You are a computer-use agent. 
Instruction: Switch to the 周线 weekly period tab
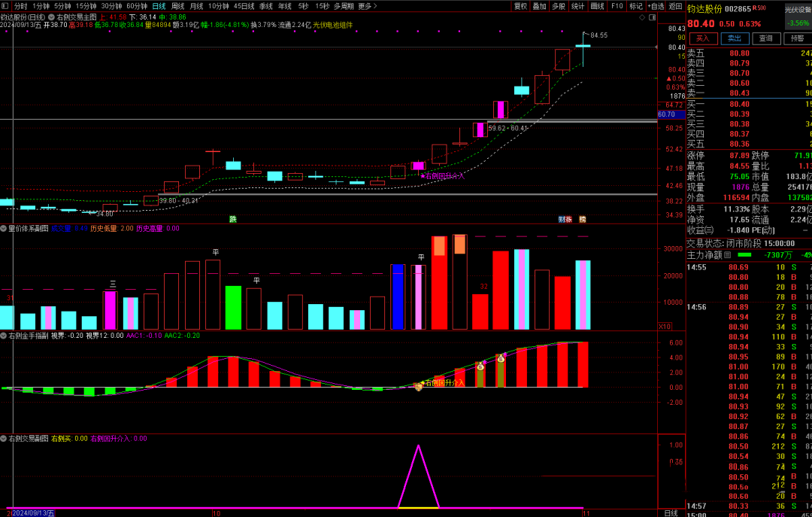coord(177,6)
